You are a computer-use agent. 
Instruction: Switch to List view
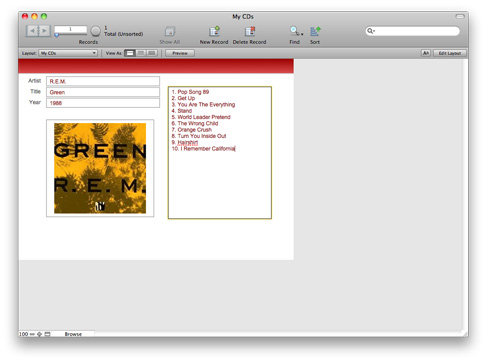click(141, 53)
